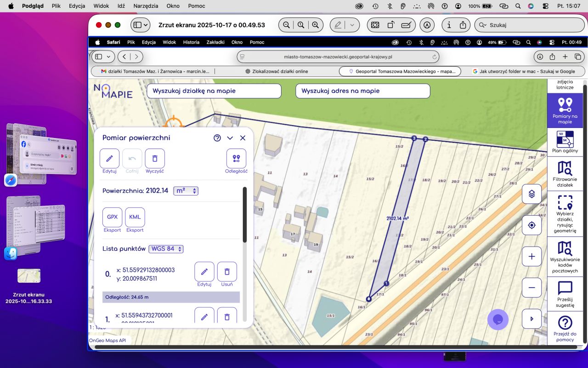This screenshot has width=588, height=368.
Task: Click the Podgląd application menu
Action: (33, 6)
